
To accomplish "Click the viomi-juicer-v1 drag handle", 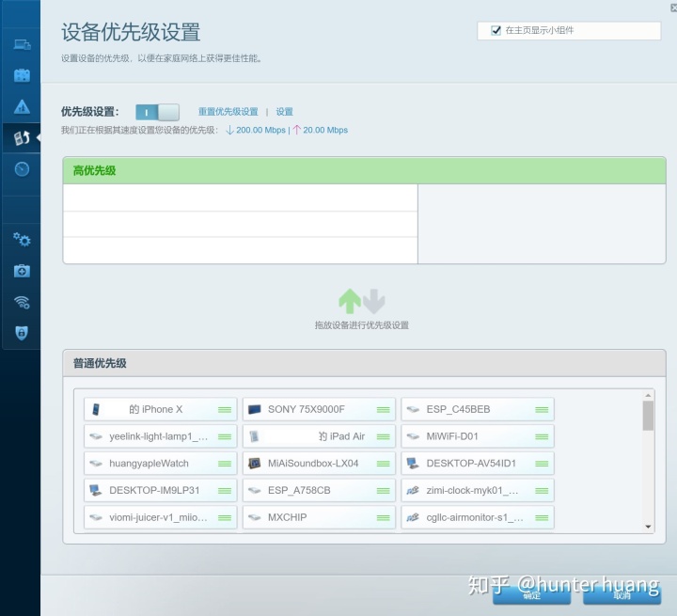I will tap(225, 517).
